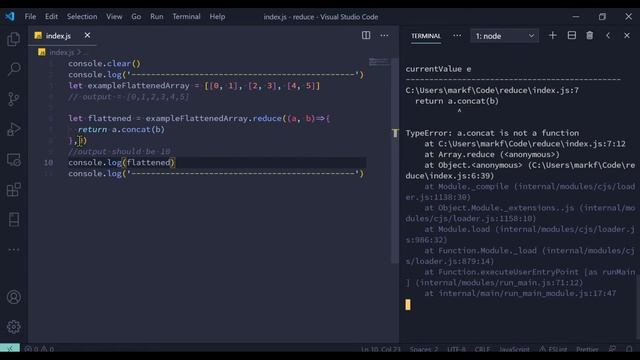Click 'TypeError: a.concat is not a function' text

492,133
